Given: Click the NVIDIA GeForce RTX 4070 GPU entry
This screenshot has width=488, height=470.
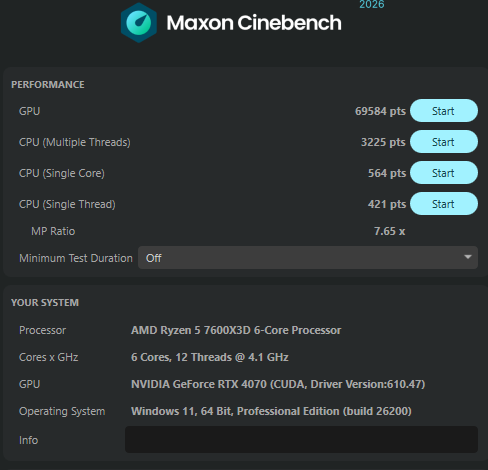Looking at the screenshot, I should click(278, 384).
